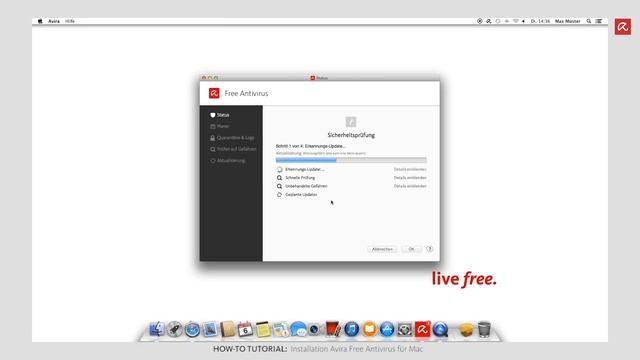
Task: Show details for Erkennungs-Update row
Action: [x=410, y=169]
